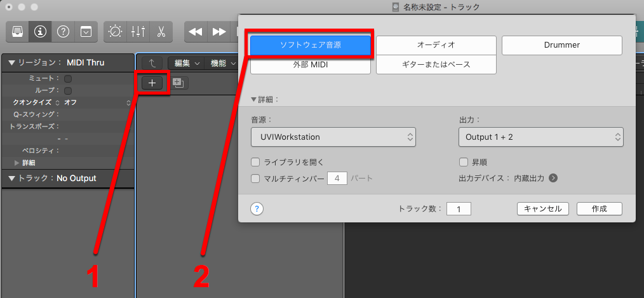Screen dimensions: 644x298
Task: Select オーディオ track type
Action: tap(436, 45)
